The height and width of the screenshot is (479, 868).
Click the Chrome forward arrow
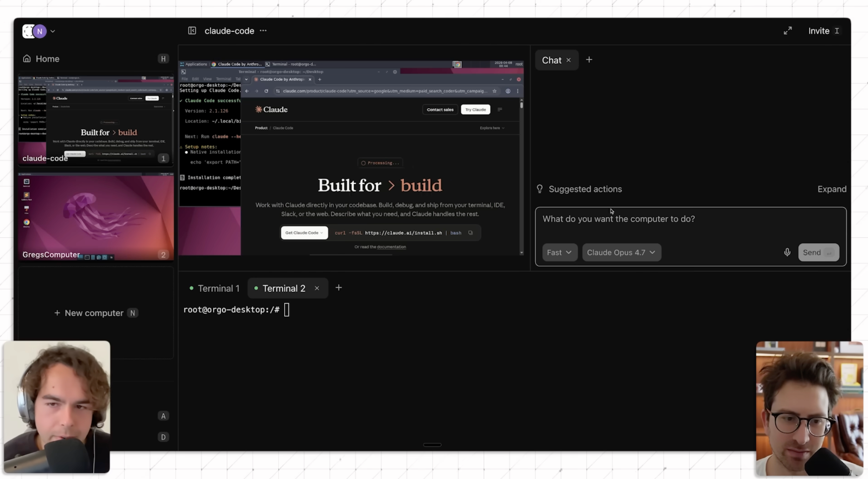[x=256, y=91]
